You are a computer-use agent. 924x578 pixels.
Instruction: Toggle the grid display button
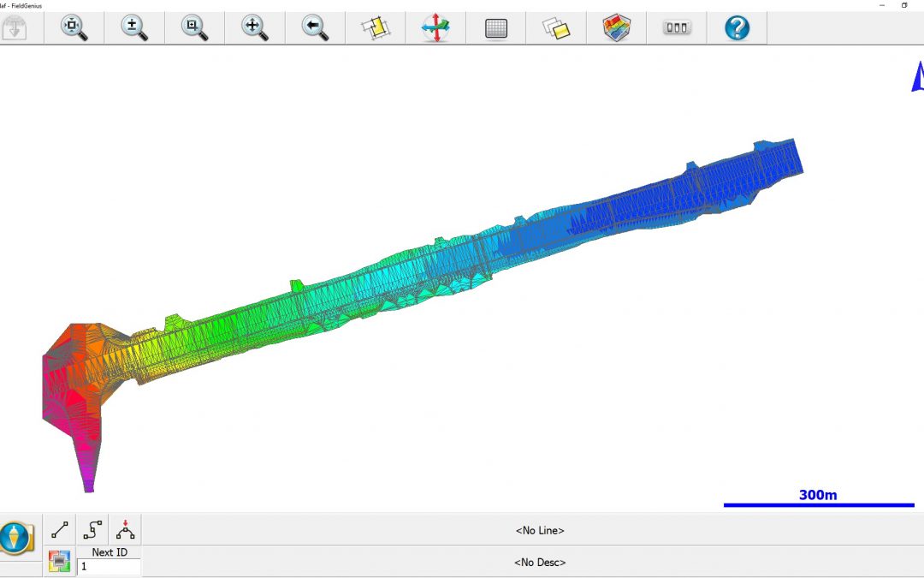496,27
